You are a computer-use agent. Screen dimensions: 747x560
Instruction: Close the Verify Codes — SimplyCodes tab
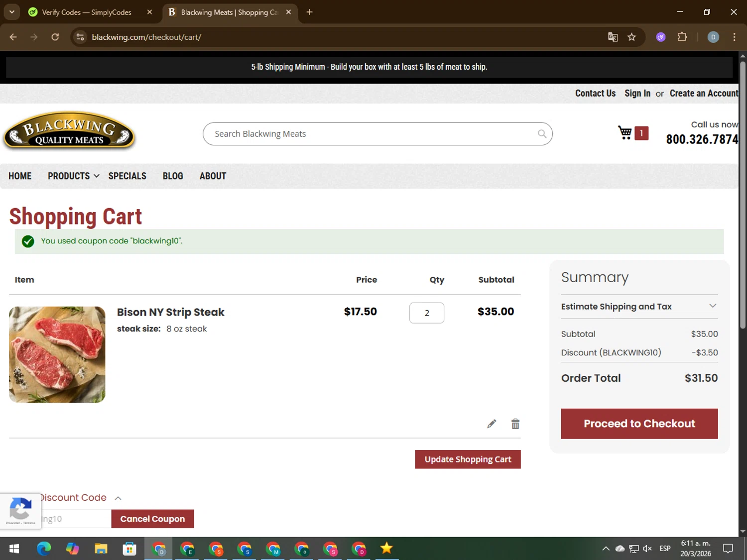pyautogui.click(x=149, y=12)
